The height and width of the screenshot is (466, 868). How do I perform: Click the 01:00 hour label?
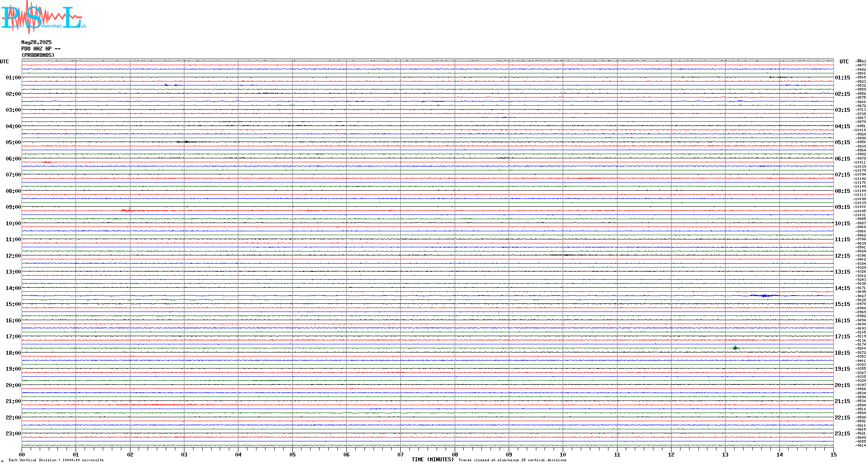(x=13, y=78)
